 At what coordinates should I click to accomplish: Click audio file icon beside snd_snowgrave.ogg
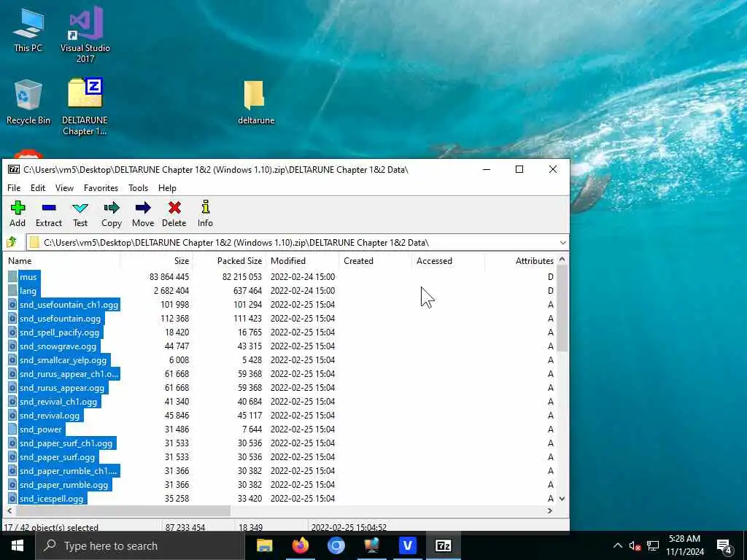coord(12,346)
